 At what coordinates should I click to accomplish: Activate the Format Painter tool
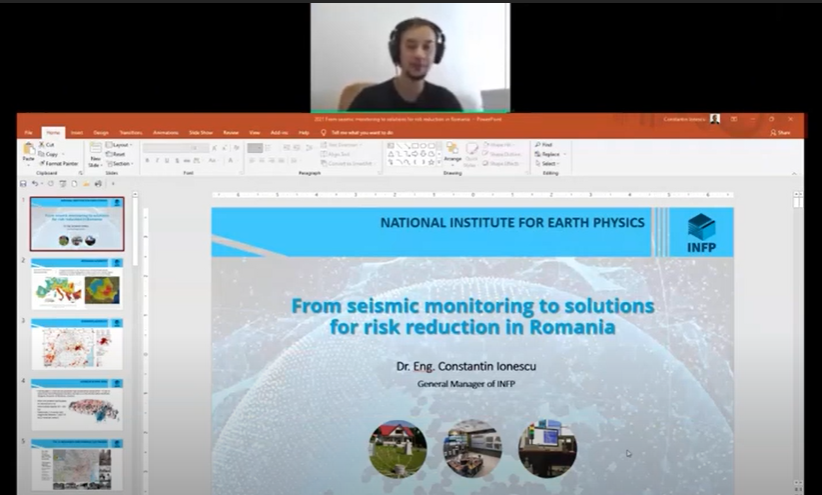tap(58, 164)
